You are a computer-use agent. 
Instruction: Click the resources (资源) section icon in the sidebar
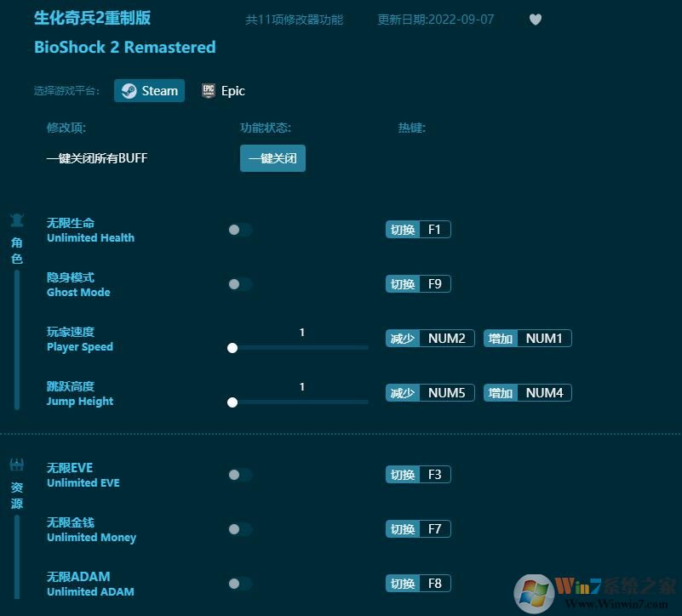pos(16,464)
